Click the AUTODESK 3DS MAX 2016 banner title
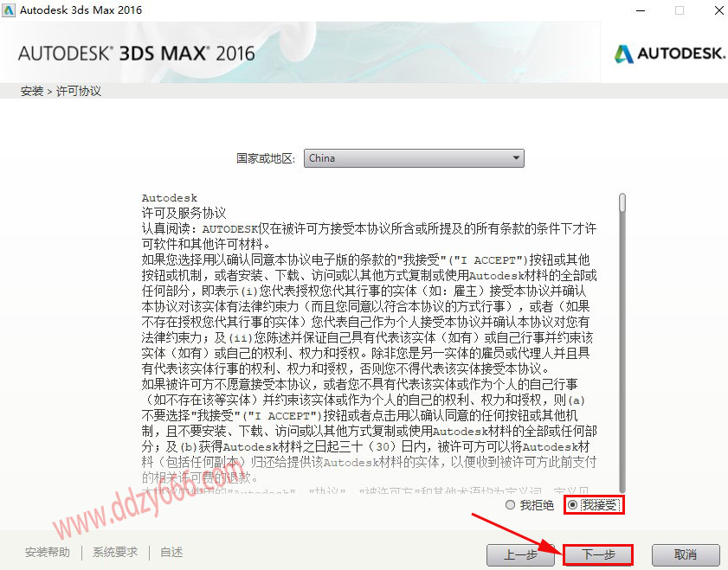Image resolution: width=728 pixels, height=570 pixels. pos(137,54)
